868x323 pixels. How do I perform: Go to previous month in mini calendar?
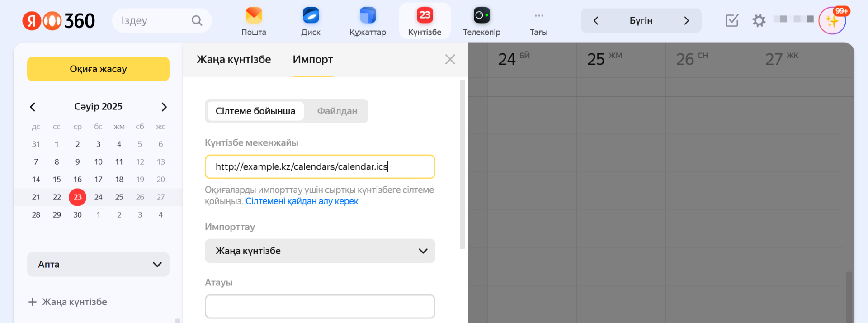(33, 107)
